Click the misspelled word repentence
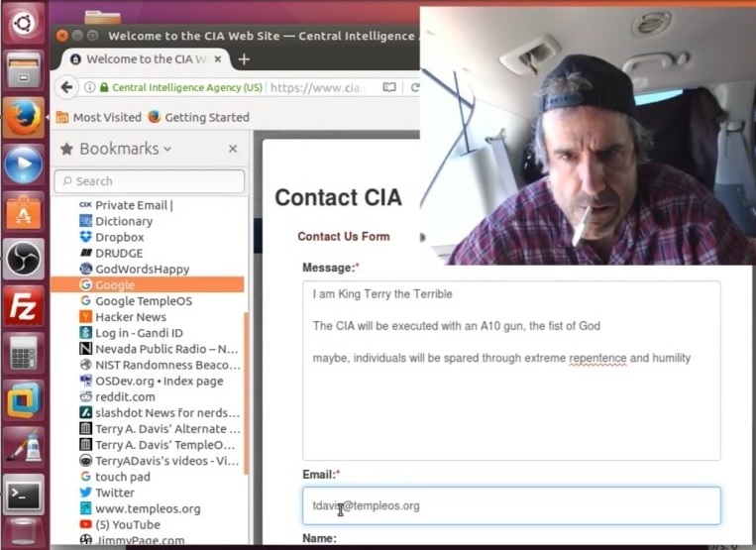This screenshot has height=550, width=756. tap(597, 358)
